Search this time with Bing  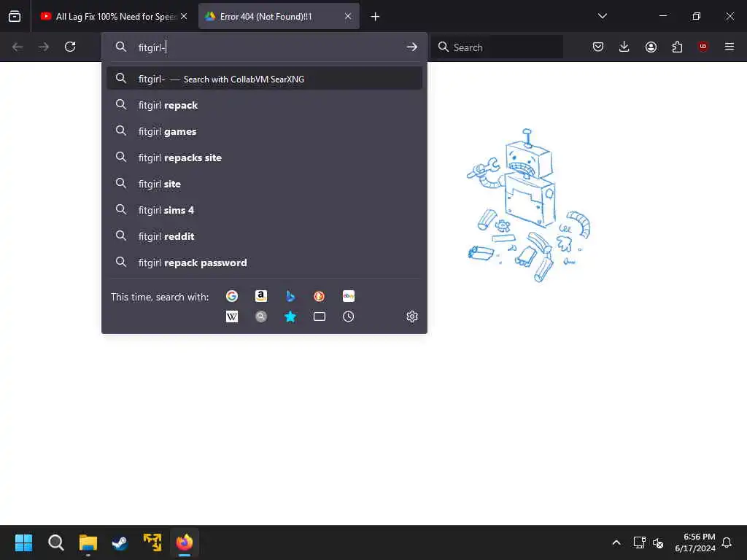click(290, 296)
